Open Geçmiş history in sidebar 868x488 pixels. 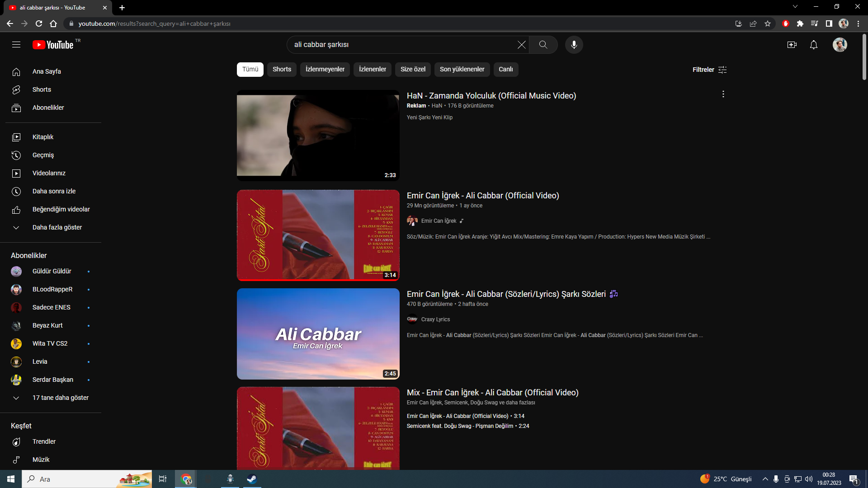(x=43, y=155)
